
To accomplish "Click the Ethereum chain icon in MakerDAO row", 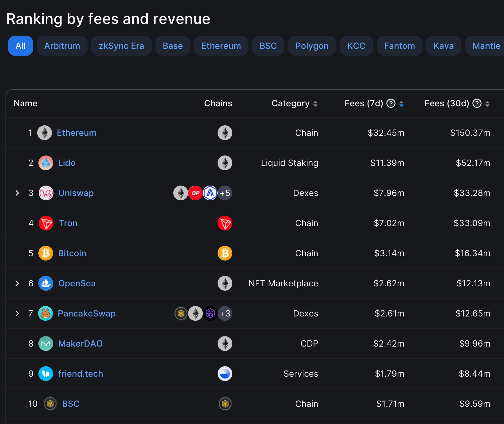I will (225, 344).
